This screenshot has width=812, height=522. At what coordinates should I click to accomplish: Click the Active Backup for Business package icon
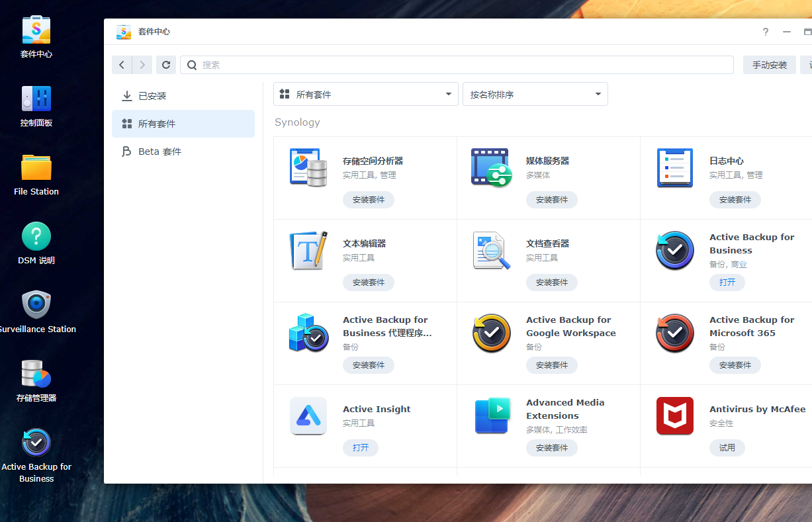click(675, 250)
